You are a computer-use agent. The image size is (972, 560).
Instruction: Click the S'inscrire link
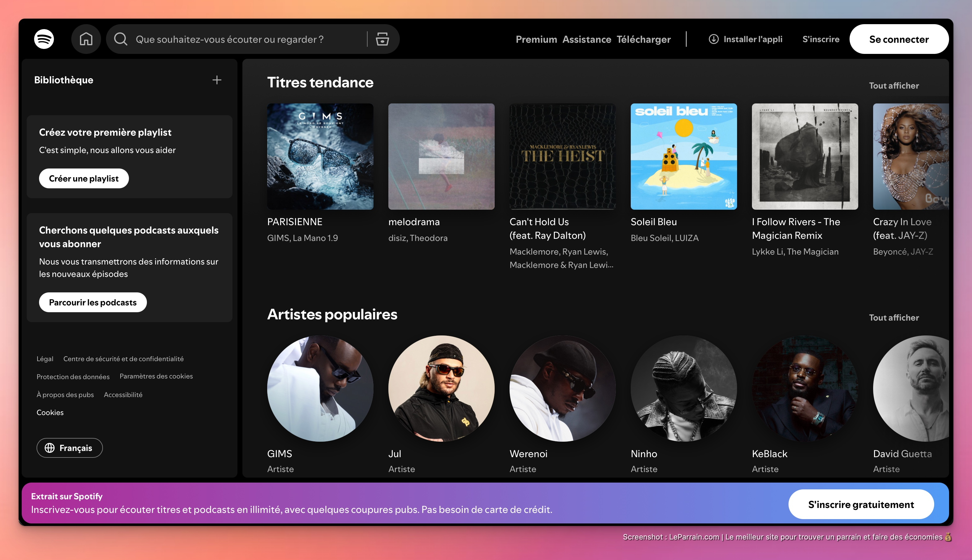coord(820,39)
